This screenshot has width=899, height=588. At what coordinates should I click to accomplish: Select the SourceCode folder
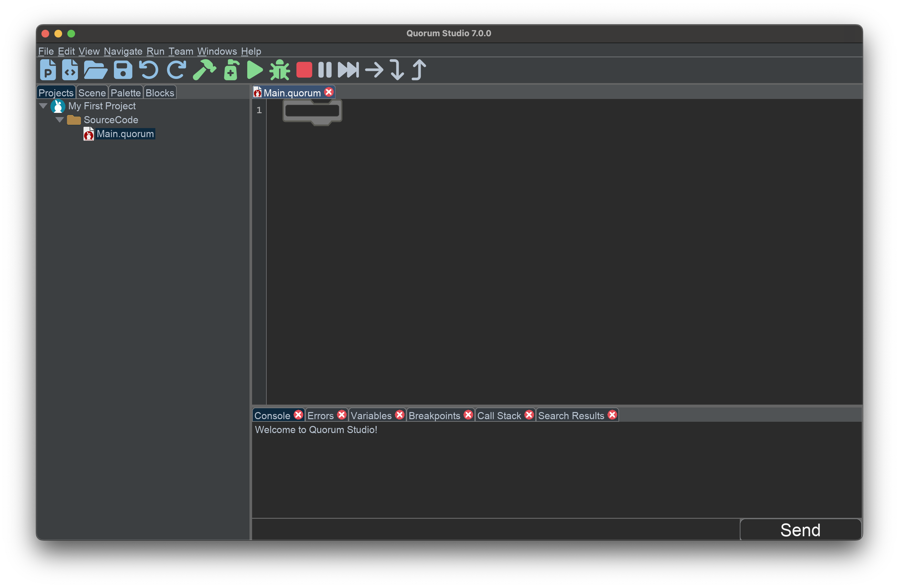(111, 120)
